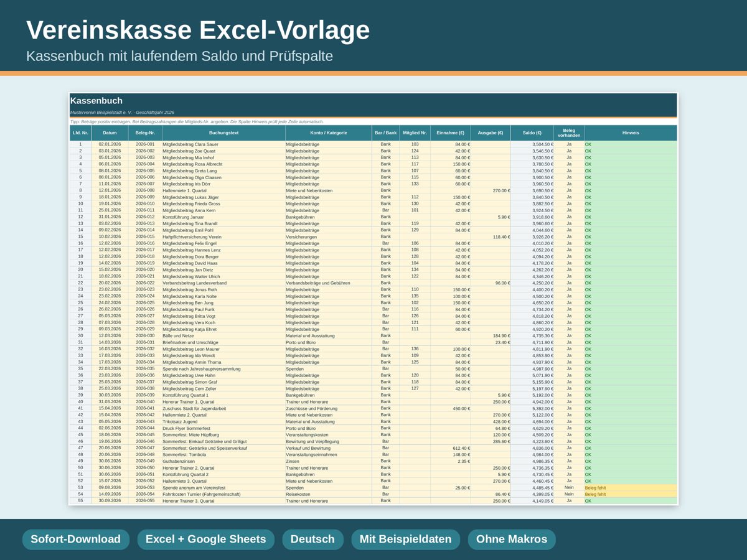Select the Sommerfest: Tombola cell

point(224,455)
